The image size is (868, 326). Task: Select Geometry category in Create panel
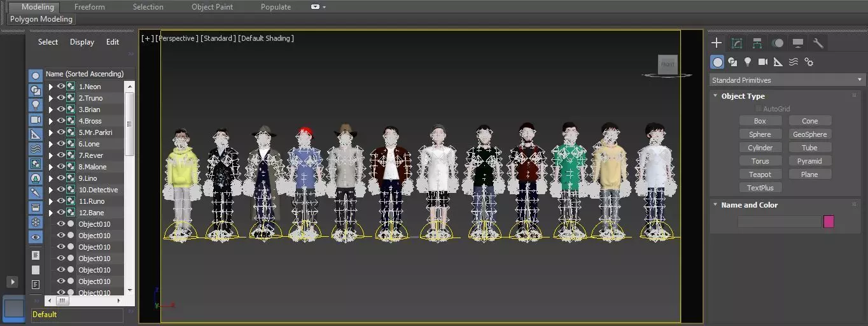[718, 62]
